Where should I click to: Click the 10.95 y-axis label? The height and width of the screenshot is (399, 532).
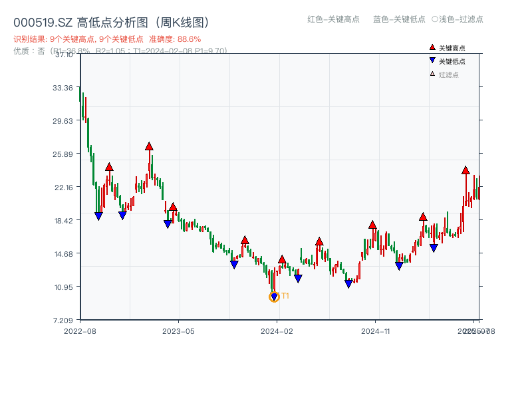63,287
